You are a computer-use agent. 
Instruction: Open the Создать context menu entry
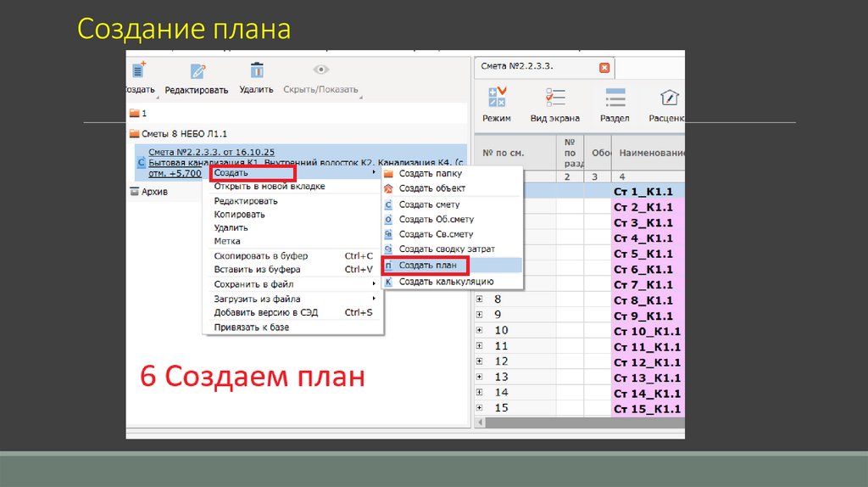click(x=294, y=173)
